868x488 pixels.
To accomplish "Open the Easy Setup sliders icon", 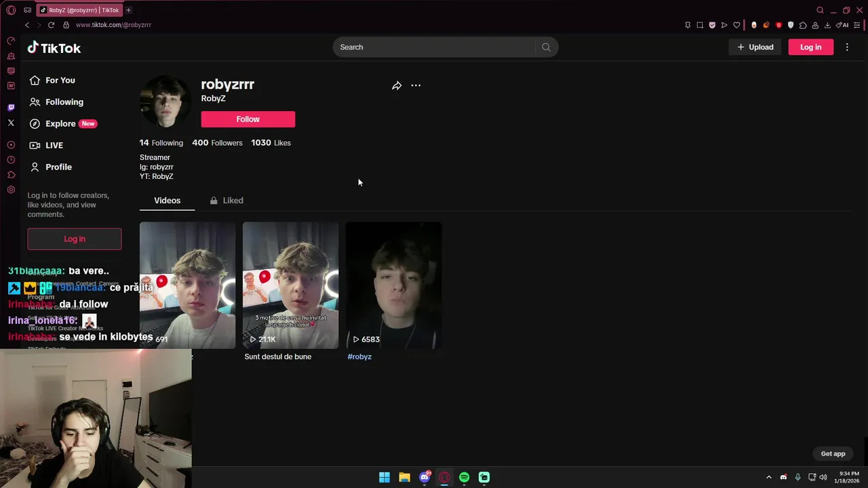I will pyautogui.click(x=858, y=25).
